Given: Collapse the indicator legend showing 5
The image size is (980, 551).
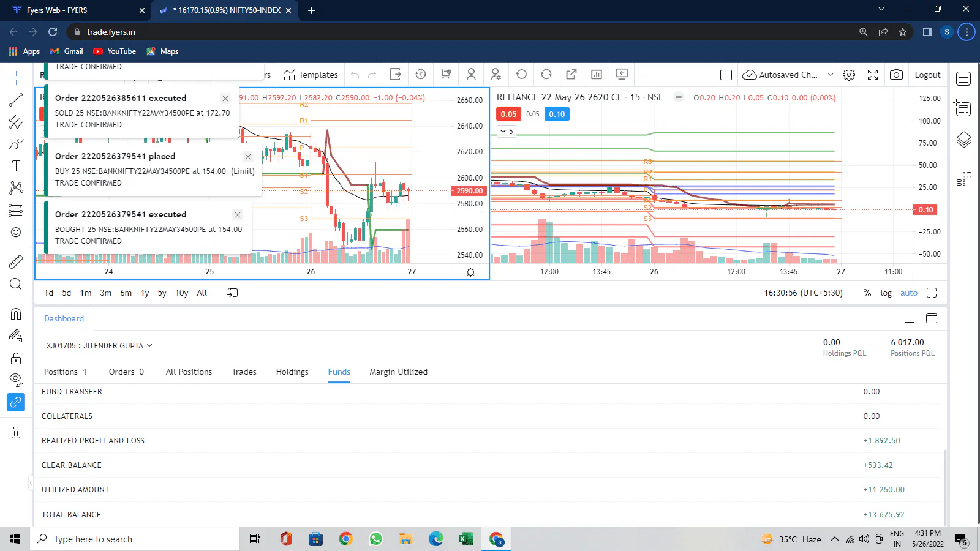Looking at the screenshot, I should tap(507, 131).
